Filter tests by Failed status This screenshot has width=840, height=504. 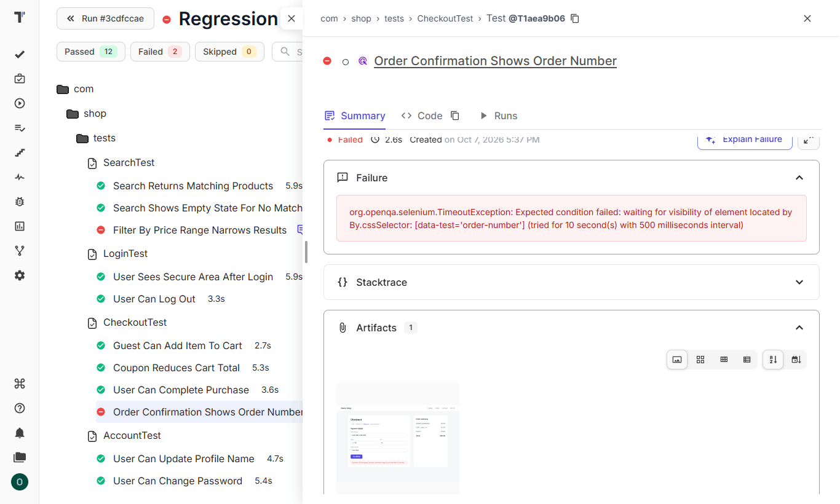click(x=160, y=52)
